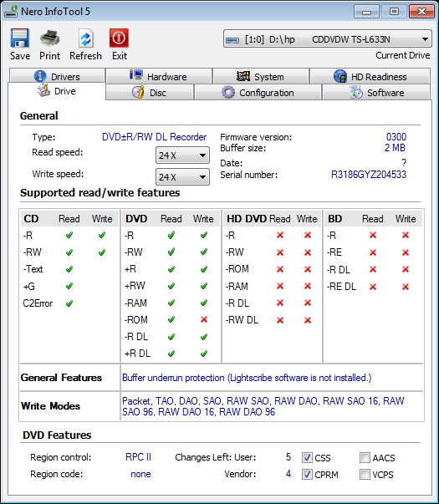
Task: Click the System tab Windows flag icon
Action: pyautogui.click(x=242, y=76)
